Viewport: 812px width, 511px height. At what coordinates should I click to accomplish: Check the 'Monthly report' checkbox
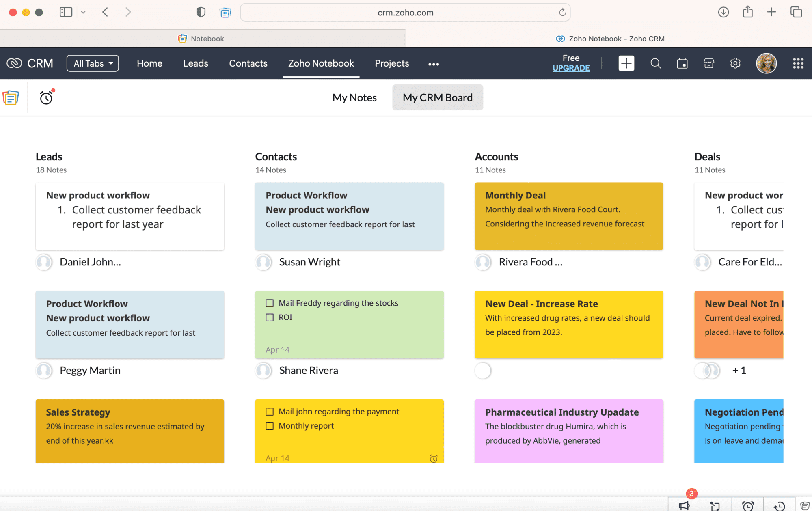270,426
